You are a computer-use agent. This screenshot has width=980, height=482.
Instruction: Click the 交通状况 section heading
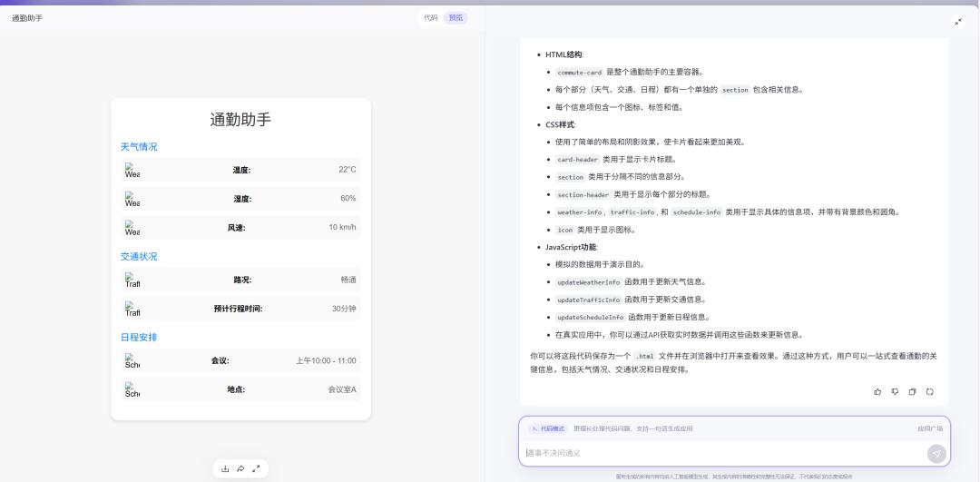[x=139, y=257]
